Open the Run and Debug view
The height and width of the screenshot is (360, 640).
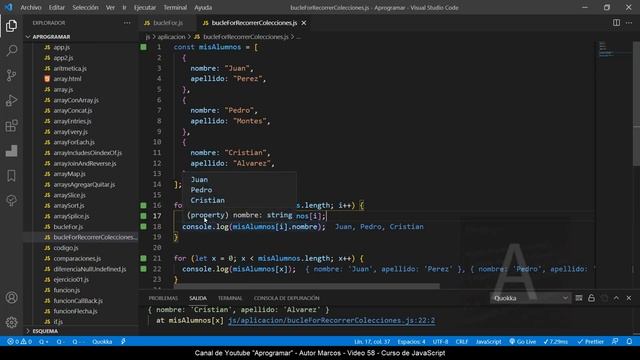pos(11,100)
